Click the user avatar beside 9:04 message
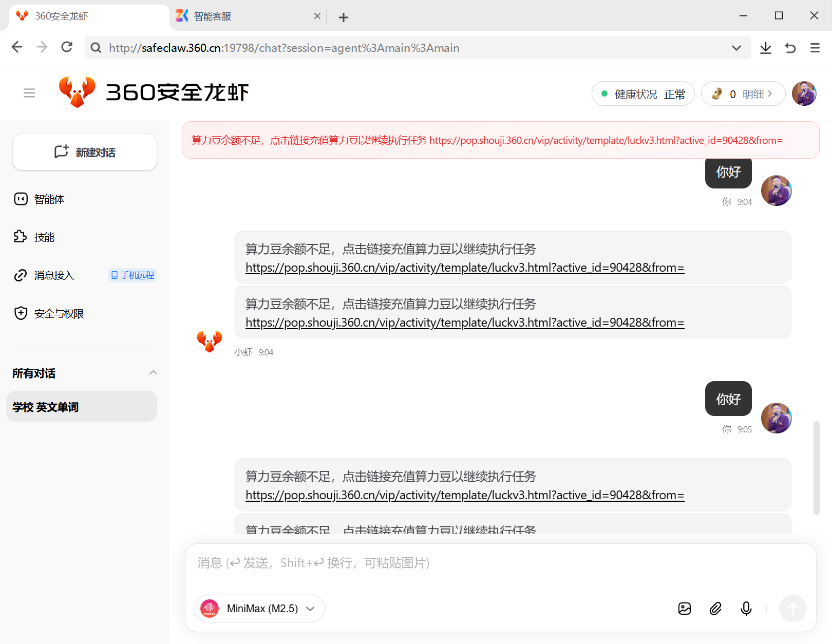The image size is (832, 644). [776, 191]
